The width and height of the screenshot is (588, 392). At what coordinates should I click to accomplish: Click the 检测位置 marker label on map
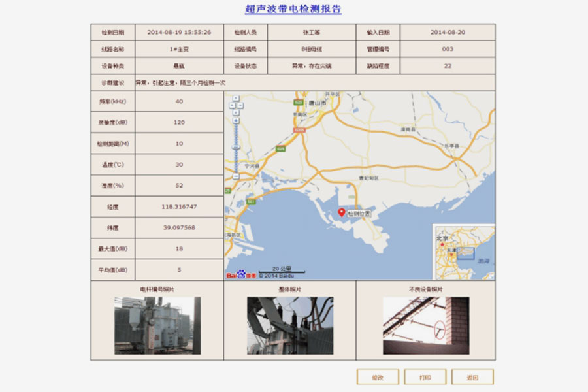[359, 214]
